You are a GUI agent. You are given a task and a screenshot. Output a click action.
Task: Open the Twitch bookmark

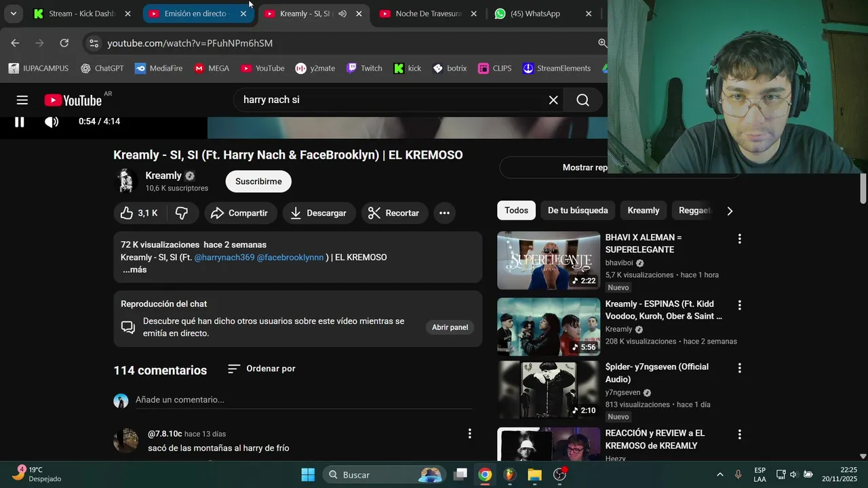(x=364, y=68)
